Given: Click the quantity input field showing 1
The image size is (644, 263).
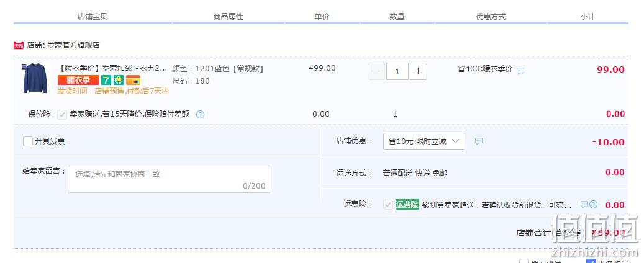Looking at the screenshot, I should [x=397, y=71].
